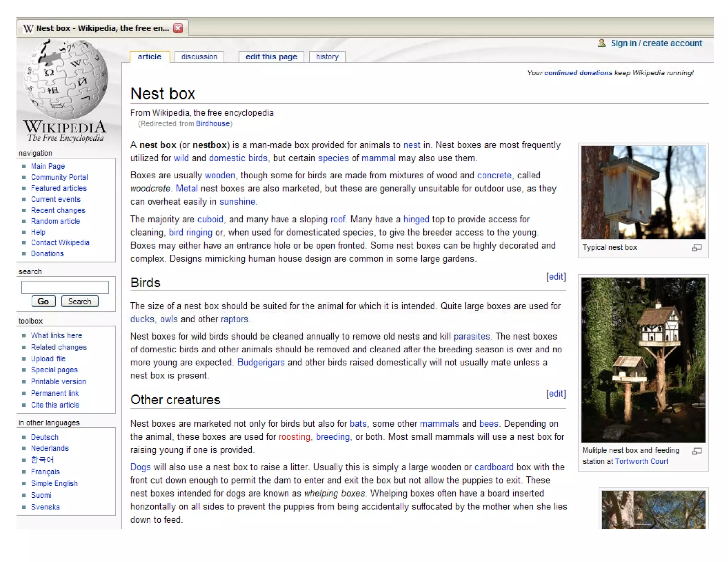Open the Random article link

[x=55, y=221]
